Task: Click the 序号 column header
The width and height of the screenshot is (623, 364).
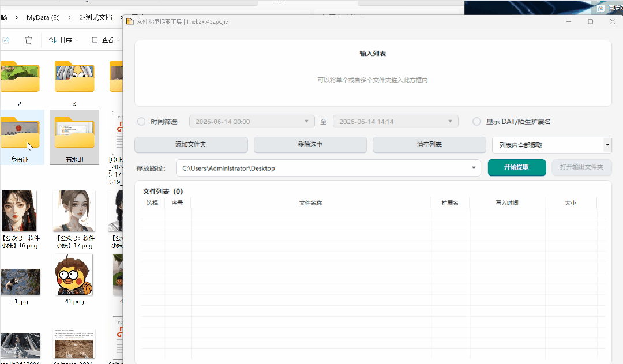Action: tap(177, 202)
